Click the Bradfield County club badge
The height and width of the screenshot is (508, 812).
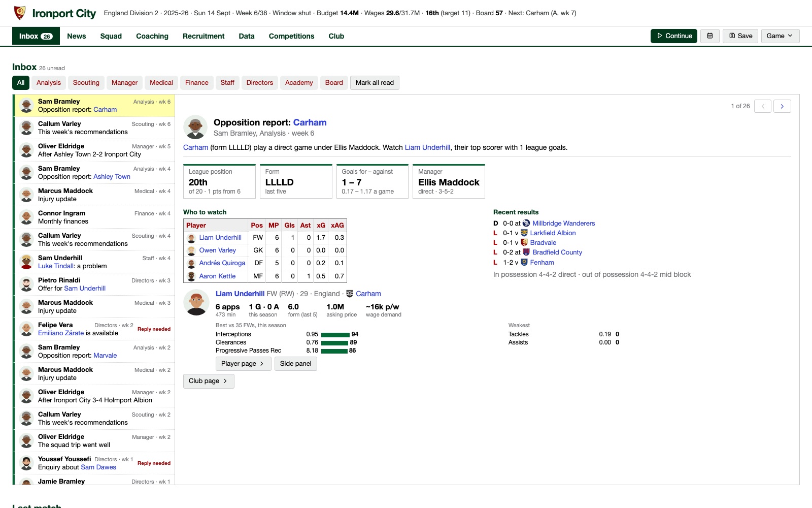[526, 252]
